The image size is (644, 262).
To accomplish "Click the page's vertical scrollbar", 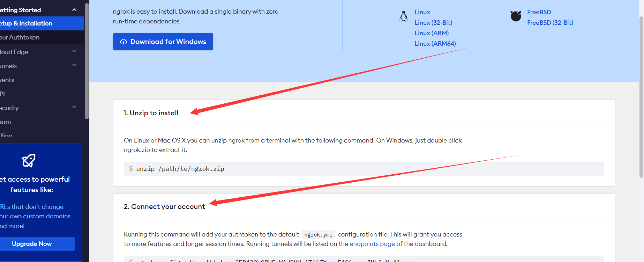I will point(641,98).
